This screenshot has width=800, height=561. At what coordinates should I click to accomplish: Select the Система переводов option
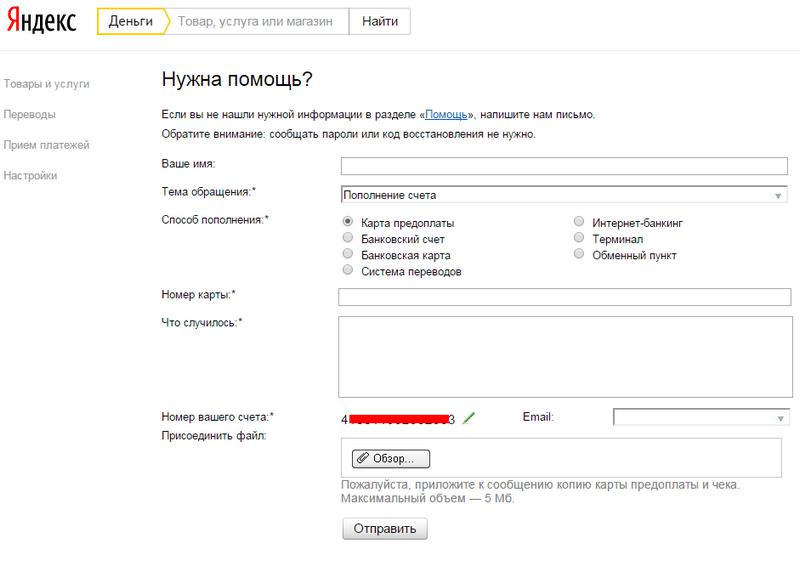pyautogui.click(x=347, y=270)
